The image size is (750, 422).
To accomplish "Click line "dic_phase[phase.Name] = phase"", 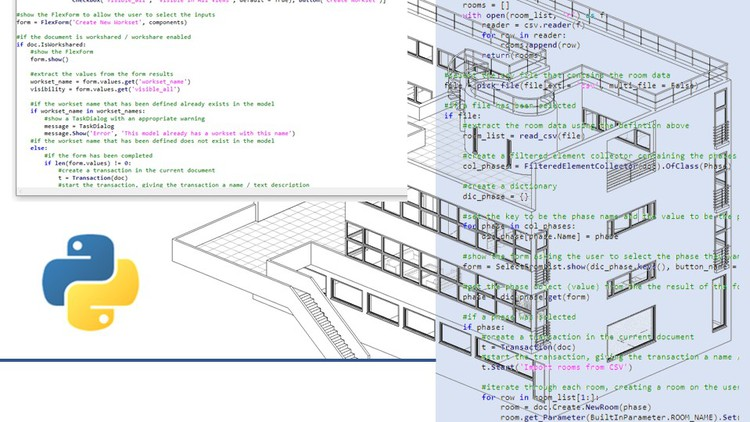I will pos(550,236).
